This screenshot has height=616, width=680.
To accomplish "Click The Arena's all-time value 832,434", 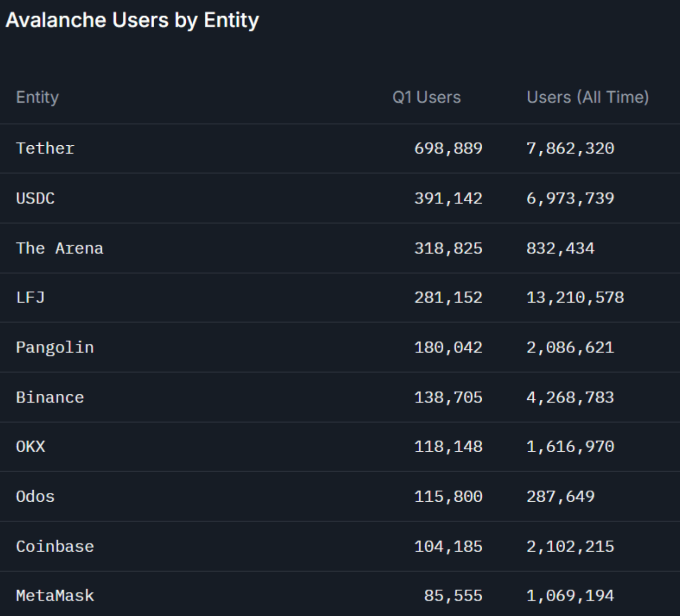I will tap(560, 248).
